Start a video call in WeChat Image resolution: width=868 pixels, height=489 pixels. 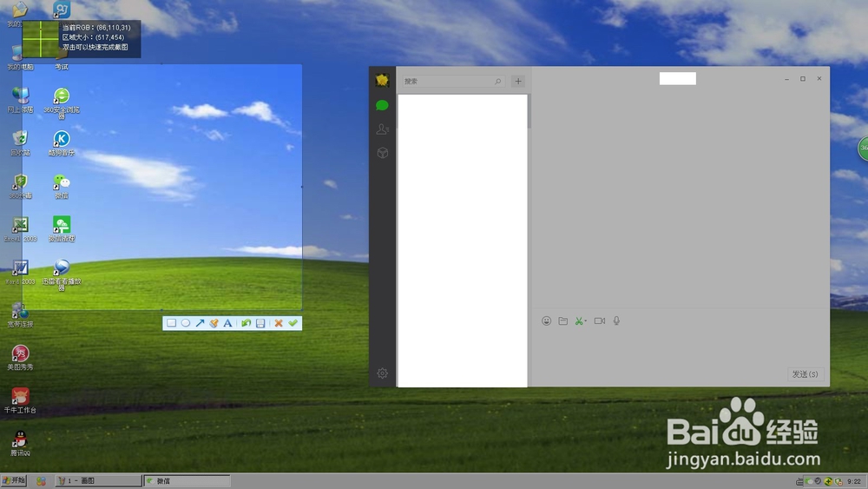point(600,320)
